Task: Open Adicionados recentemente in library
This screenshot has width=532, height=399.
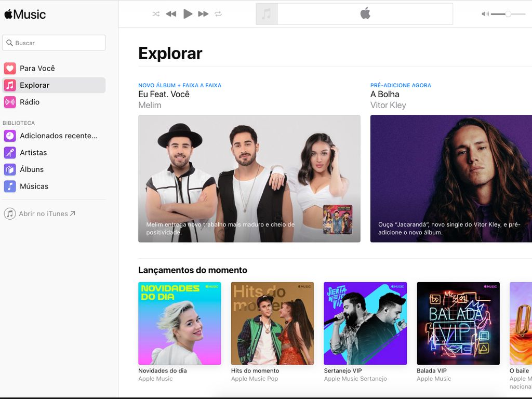Action: (54, 136)
